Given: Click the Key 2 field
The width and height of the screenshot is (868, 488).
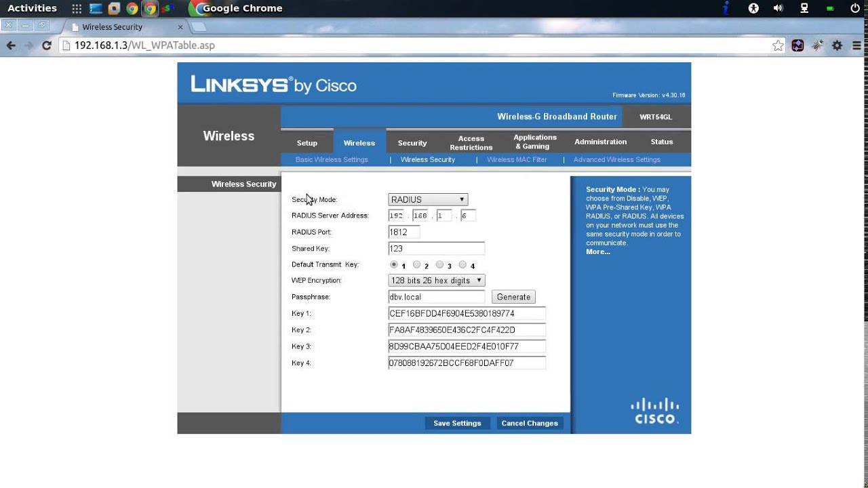Looking at the screenshot, I should [467, 330].
